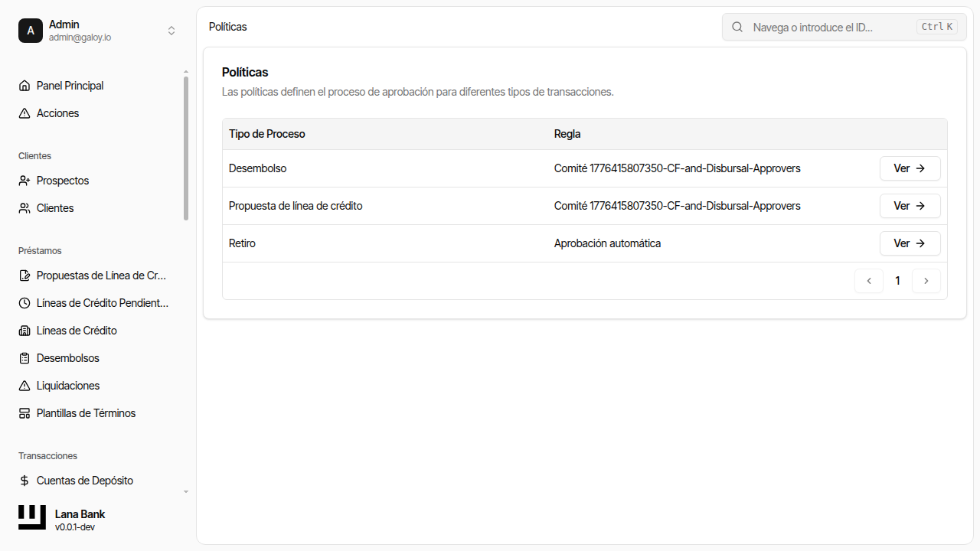Click the Desembolsos clipboard icon
The height and width of the screenshot is (551, 980).
tap(24, 358)
